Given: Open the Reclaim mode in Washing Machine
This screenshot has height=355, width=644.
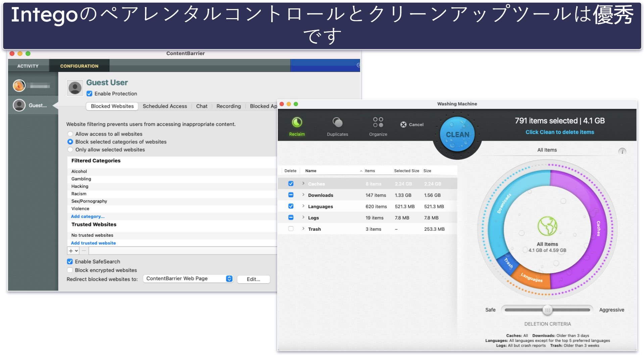Looking at the screenshot, I should coord(297,127).
